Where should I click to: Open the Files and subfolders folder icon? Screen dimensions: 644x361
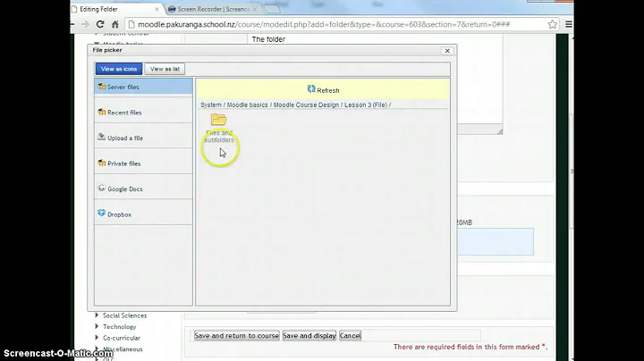(219, 120)
